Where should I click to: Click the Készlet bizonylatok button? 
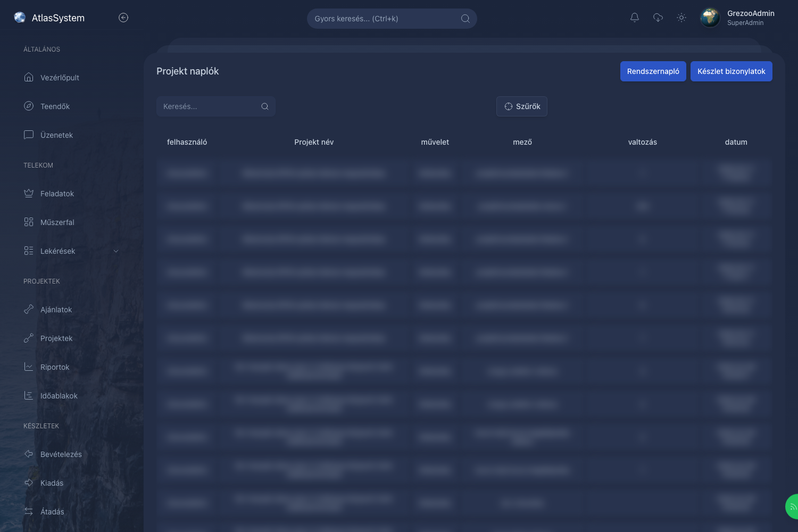tap(731, 71)
